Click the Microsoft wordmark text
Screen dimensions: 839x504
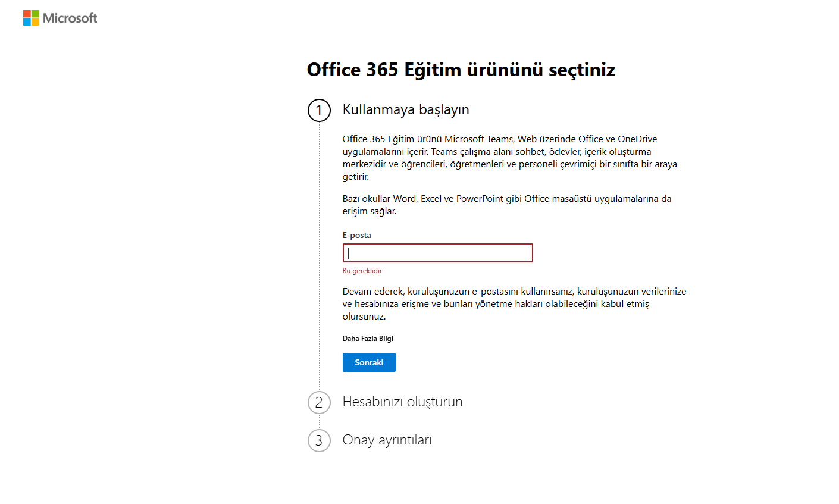(x=70, y=18)
